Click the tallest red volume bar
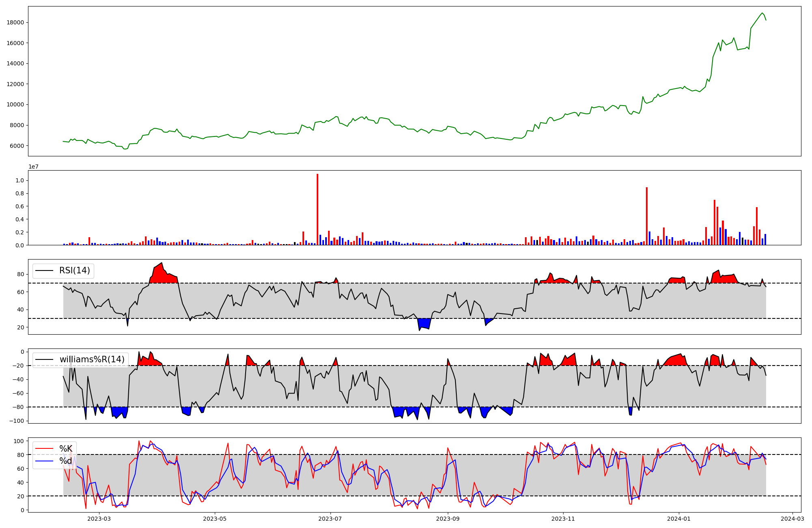 pyautogui.click(x=317, y=209)
